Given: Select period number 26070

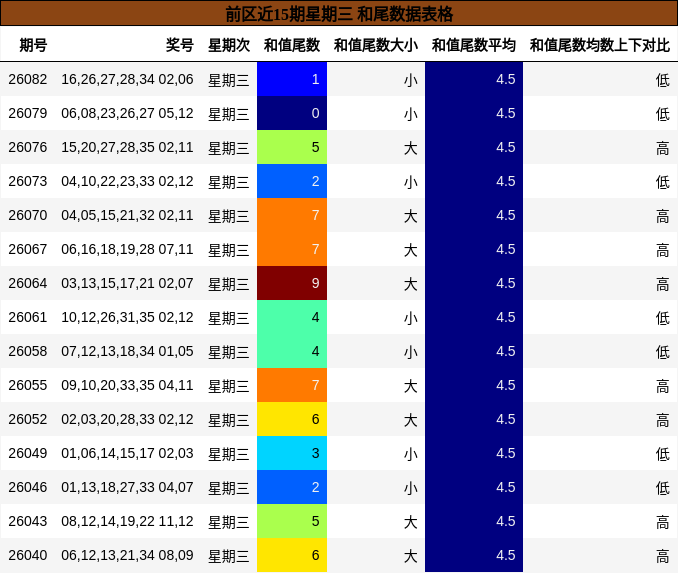Looking at the screenshot, I should pos(28,215).
